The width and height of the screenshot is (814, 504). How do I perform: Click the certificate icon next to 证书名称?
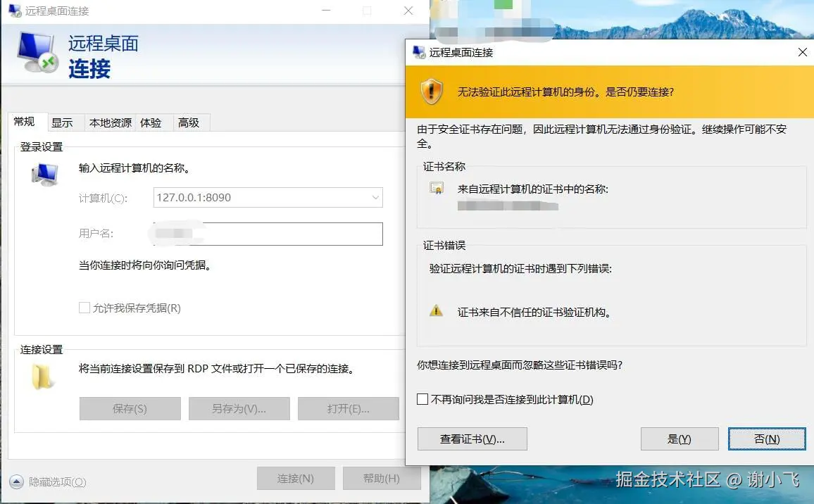pyautogui.click(x=437, y=189)
